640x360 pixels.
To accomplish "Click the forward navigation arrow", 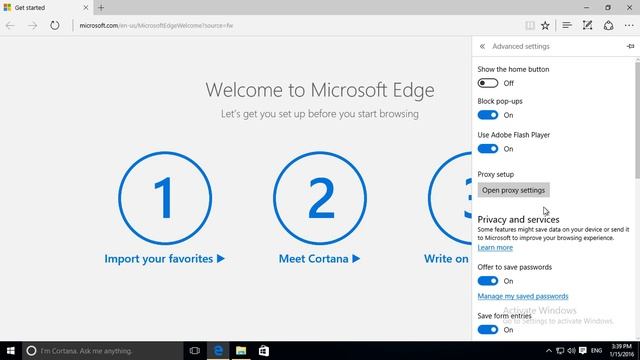I will 33,26.
